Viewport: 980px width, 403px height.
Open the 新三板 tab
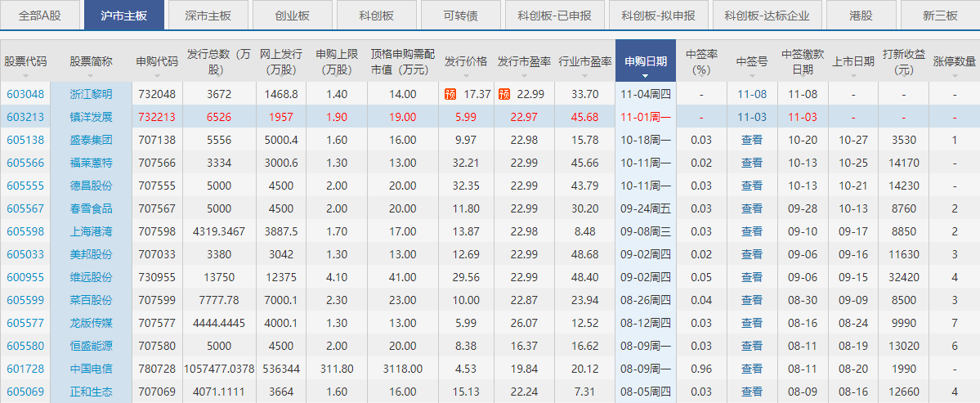coord(940,16)
